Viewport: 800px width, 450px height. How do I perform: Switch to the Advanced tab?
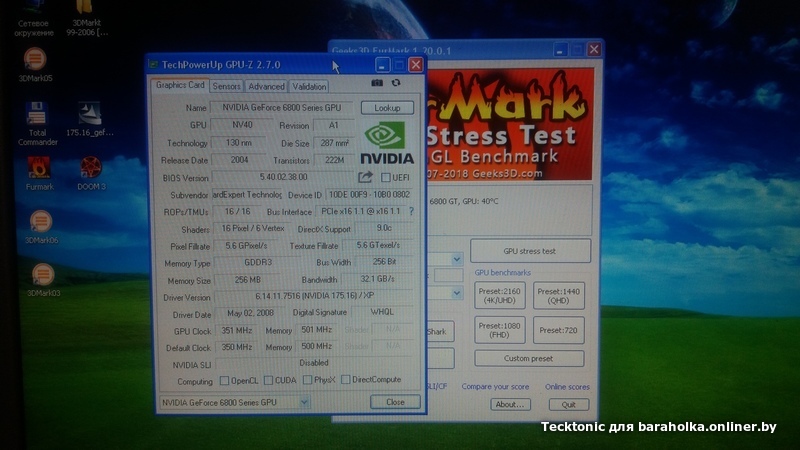coord(266,87)
